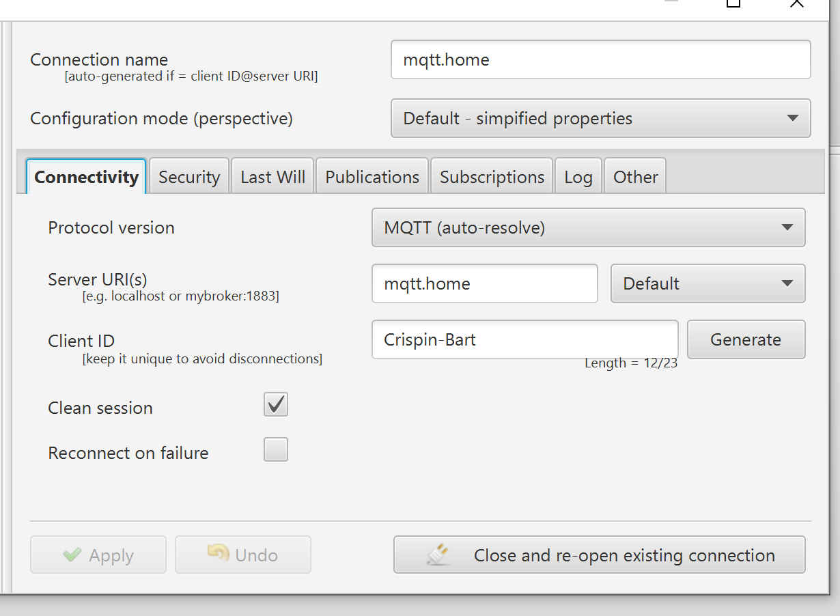The image size is (840, 616).
Task: Open the Other tab
Action: pos(635,177)
